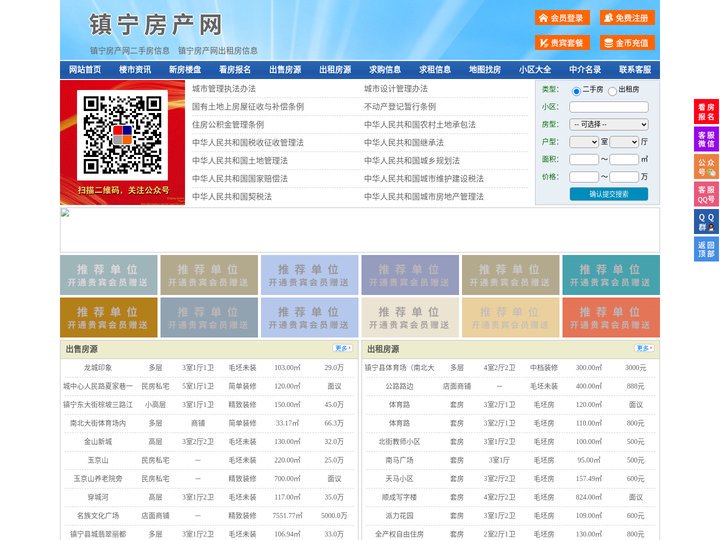Click the QQ群 side floating icon
Viewport: 720px width, 540px height.
706,222
